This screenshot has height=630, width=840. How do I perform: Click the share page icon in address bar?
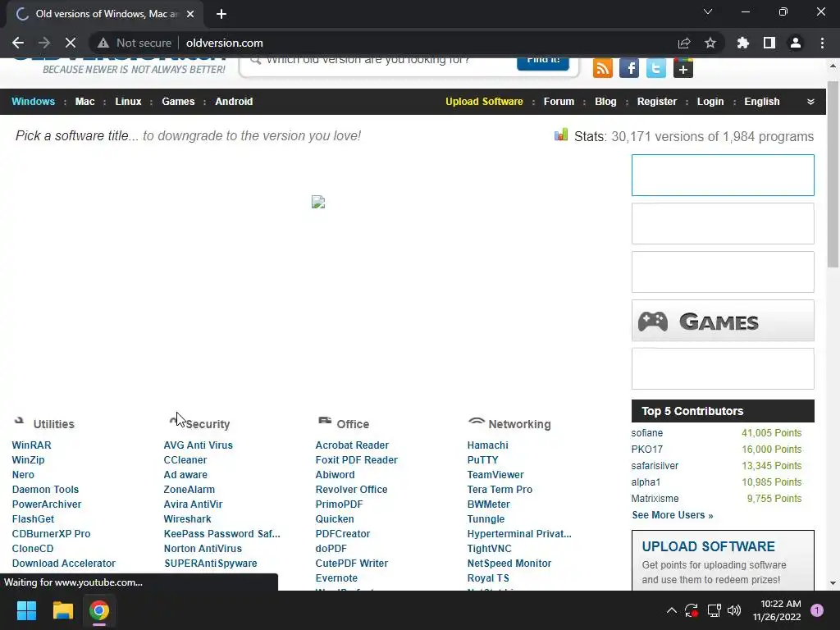(684, 43)
